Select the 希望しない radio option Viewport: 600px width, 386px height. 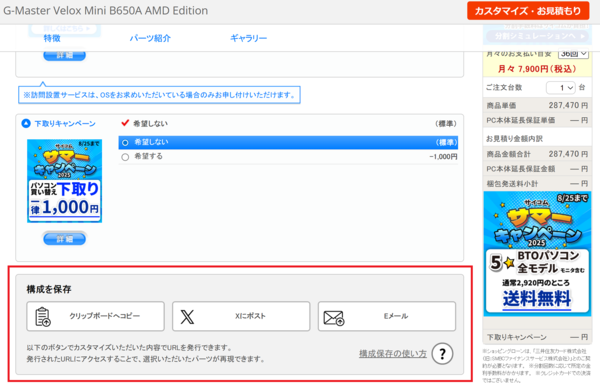[x=125, y=143]
